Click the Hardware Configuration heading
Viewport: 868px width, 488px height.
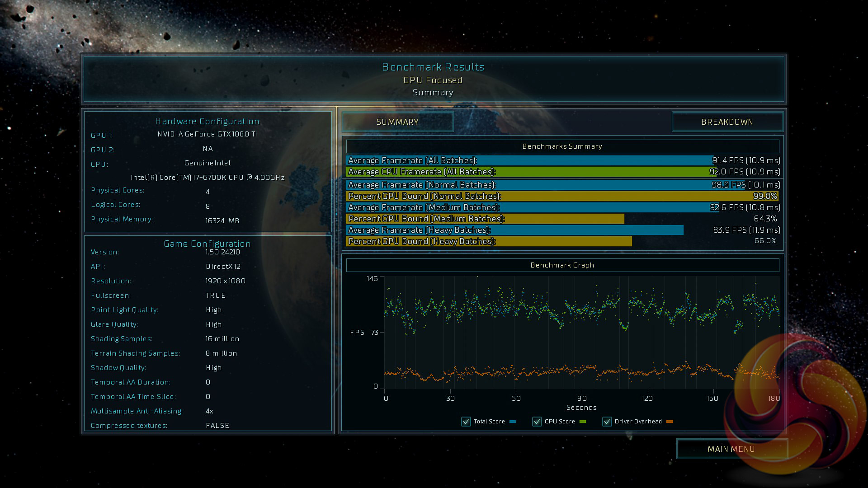pos(207,121)
